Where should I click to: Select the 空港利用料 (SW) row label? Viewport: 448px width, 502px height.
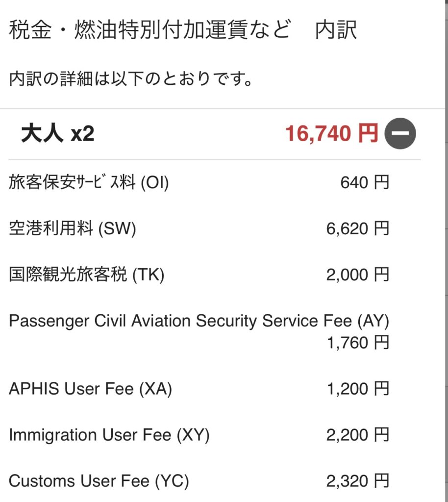[x=72, y=228]
